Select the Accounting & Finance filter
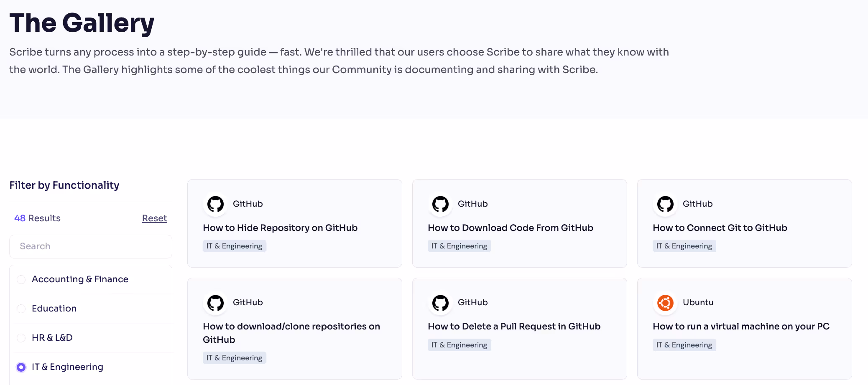This screenshot has height=385, width=868. [21, 279]
